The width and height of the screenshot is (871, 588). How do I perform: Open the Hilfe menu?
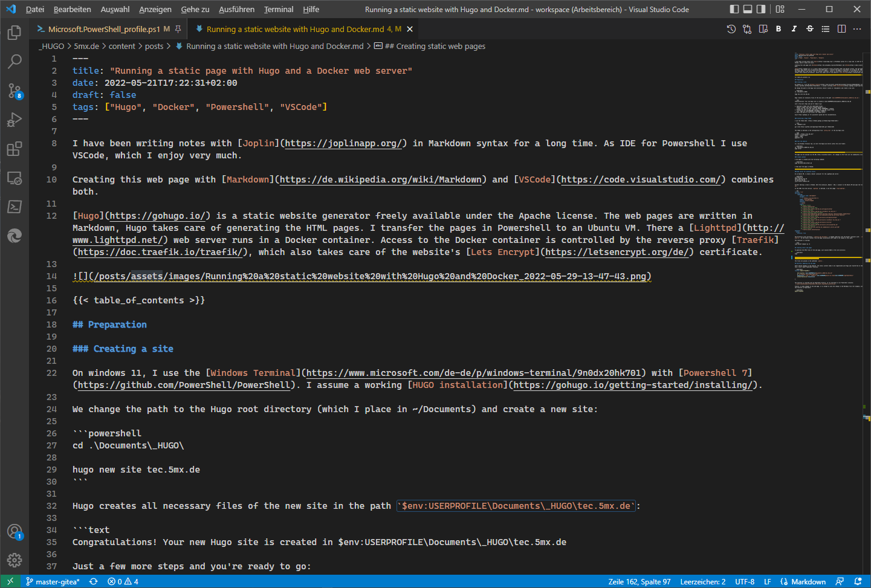pyautogui.click(x=311, y=9)
